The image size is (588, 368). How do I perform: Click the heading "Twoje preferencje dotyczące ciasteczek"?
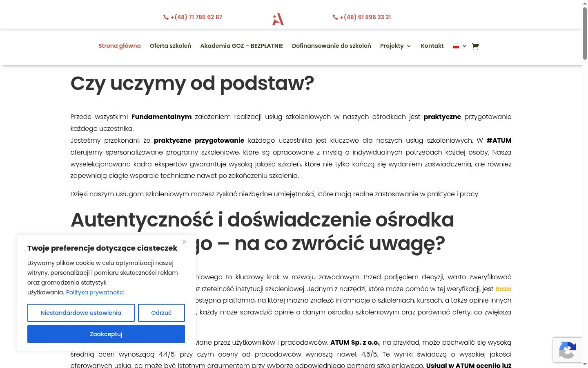tap(102, 248)
